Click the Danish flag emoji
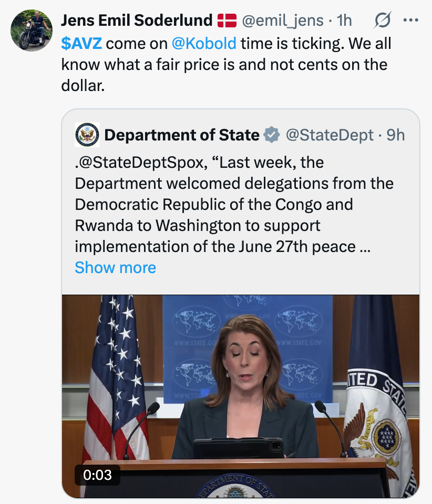 click(x=226, y=21)
